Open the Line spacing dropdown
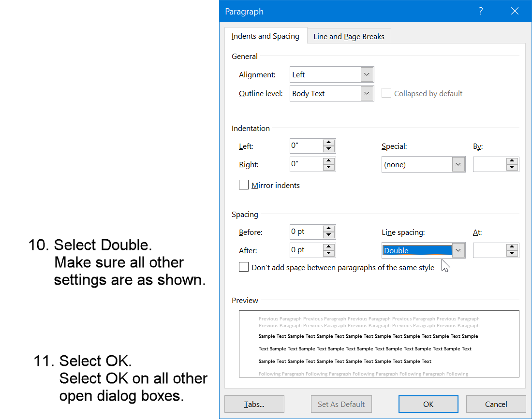This screenshot has width=532, height=419. [x=458, y=250]
